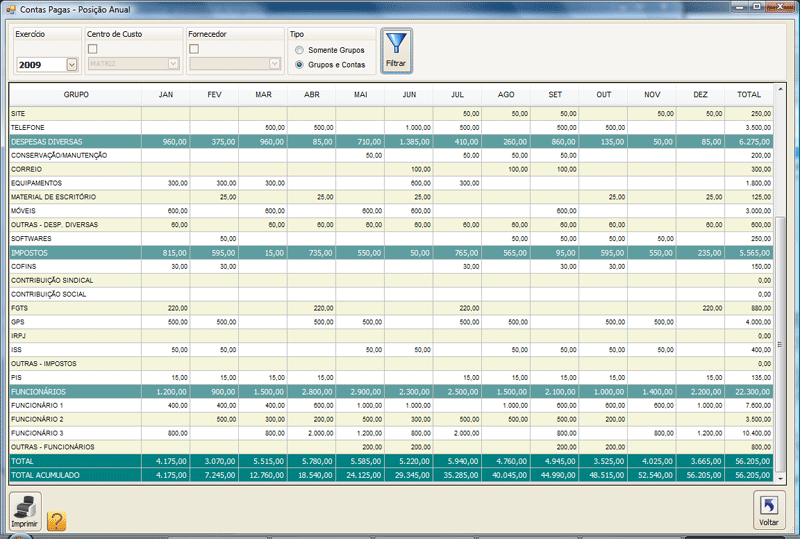Click the CONTRIBUIÇÃO SINDICAL row label

coord(52,280)
